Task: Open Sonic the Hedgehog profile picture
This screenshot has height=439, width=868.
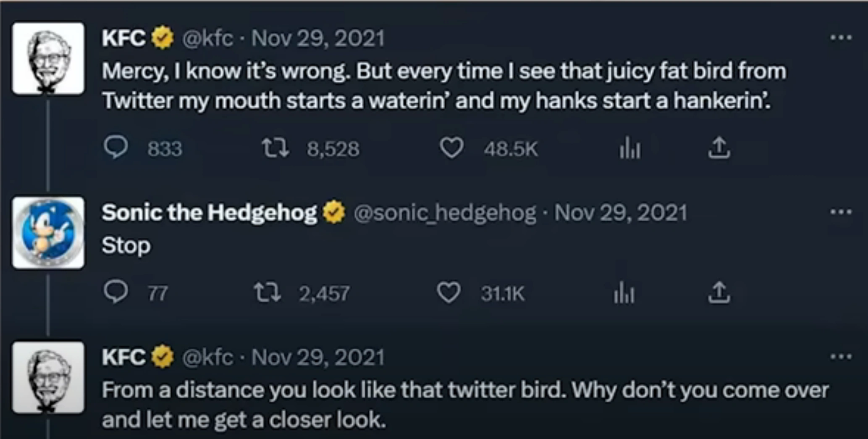Action: [48, 233]
